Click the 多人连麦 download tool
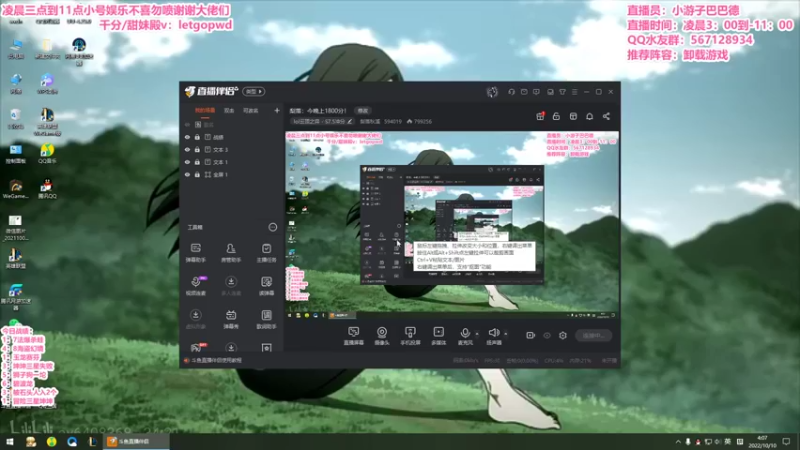 (231, 286)
